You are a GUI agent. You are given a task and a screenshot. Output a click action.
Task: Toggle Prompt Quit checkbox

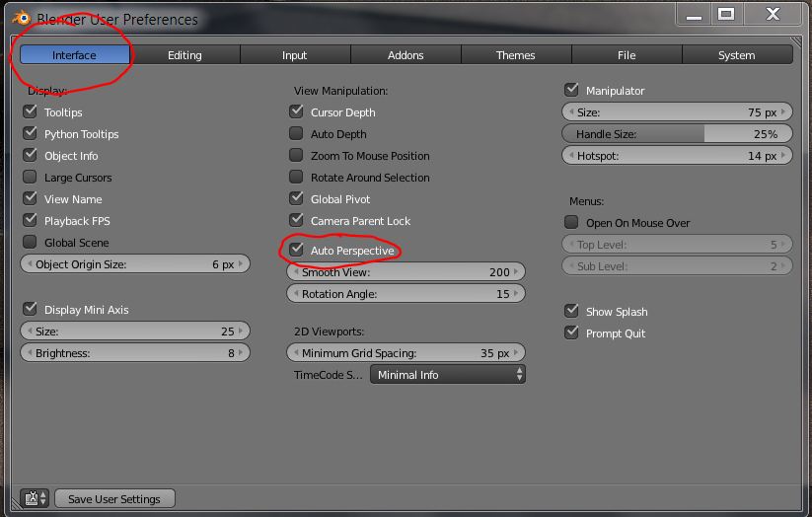click(x=571, y=333)
